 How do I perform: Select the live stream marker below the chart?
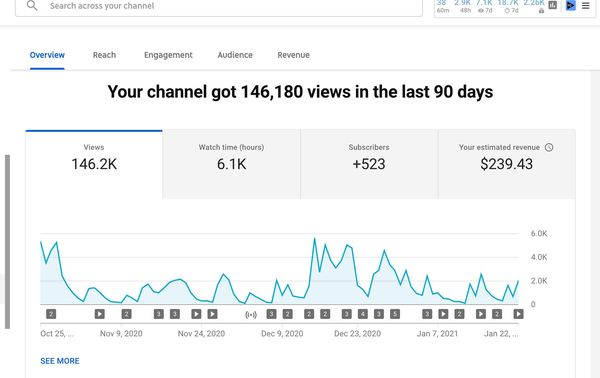251,314
